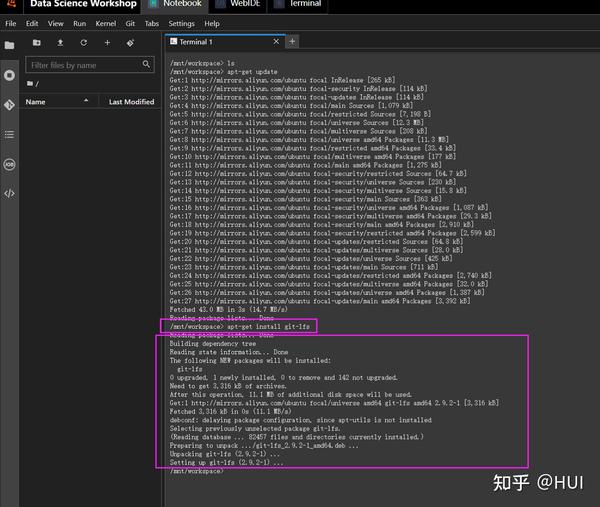Click the 'Need to get 3,316 kB' line
The width and height of the screenshot is (600, 507).
[x=228, y=386]
